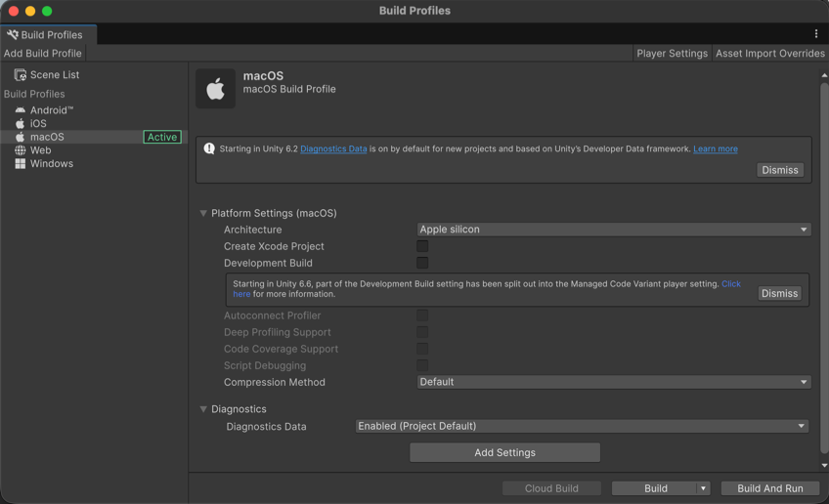Open the Build button dropdown arrow
The height and width of the screenshot is (504, 829).
pyautogui.click(x=703, y=488)
